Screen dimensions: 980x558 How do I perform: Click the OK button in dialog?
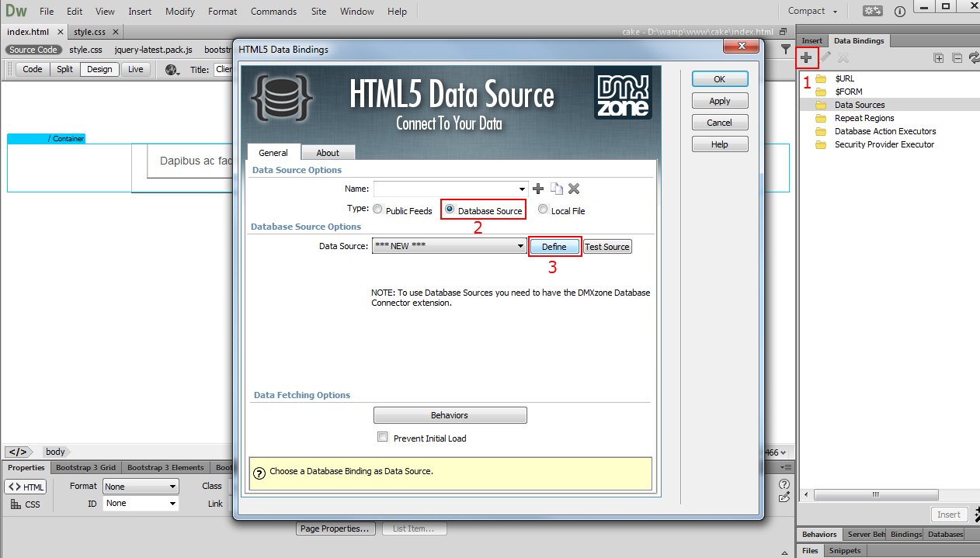click(720, 79)
